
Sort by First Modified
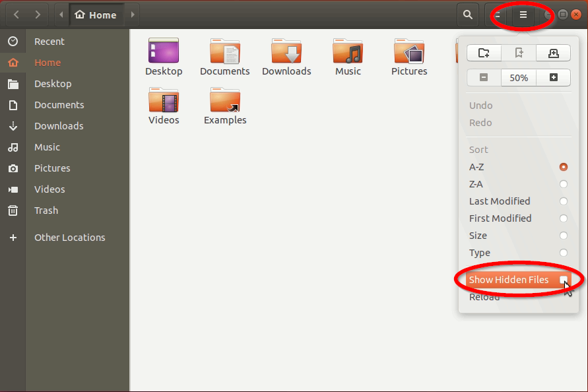point(519,218)
